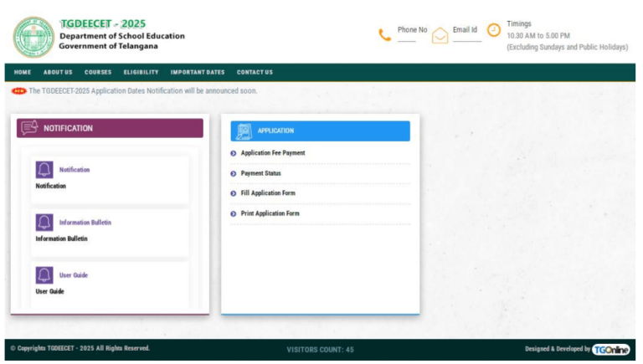Open Fill Application Form link
The height and width of the screenshot is (364, 643).
point(268,193)
